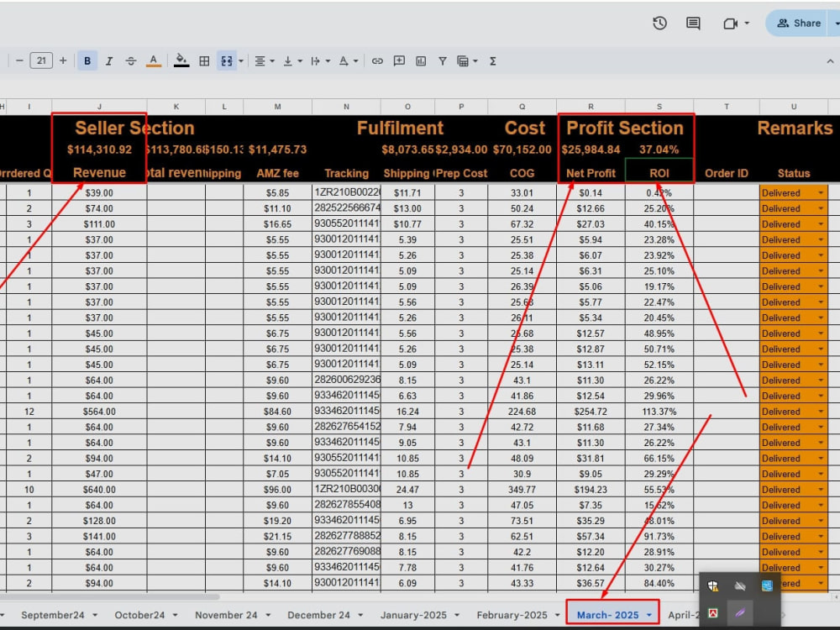
Task: Open the comments panel icon
Action: [x=693, y=23]
